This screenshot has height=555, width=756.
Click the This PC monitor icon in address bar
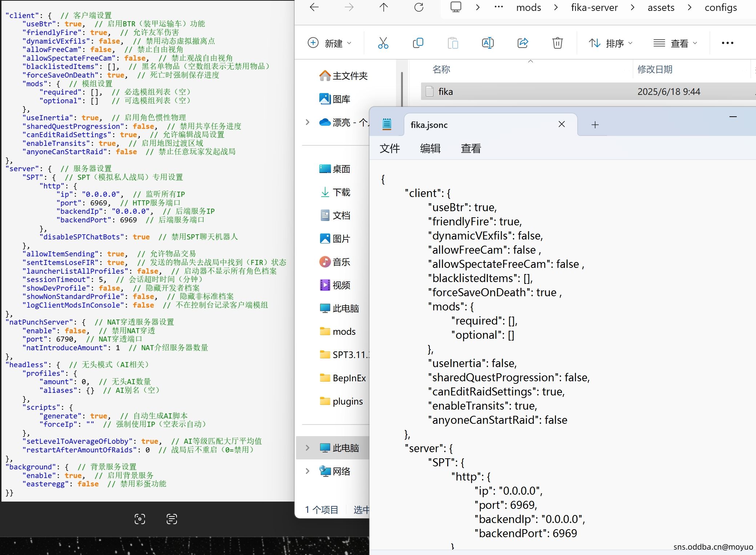click(456, 7)
